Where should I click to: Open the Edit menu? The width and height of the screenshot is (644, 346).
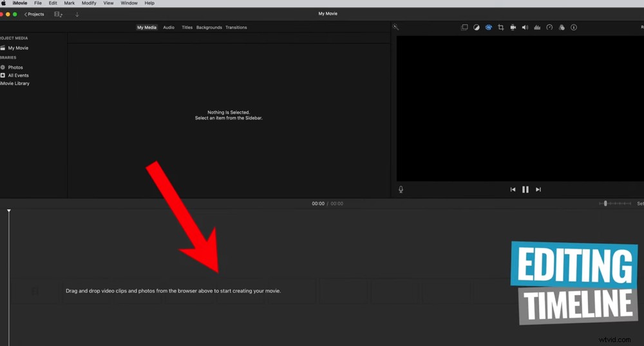point(53,3)
